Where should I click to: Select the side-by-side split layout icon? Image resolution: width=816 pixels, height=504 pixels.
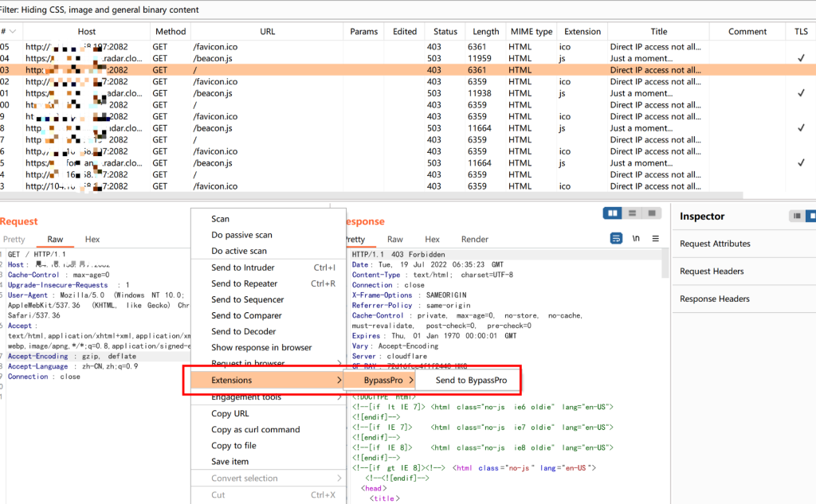coord(613,213)
